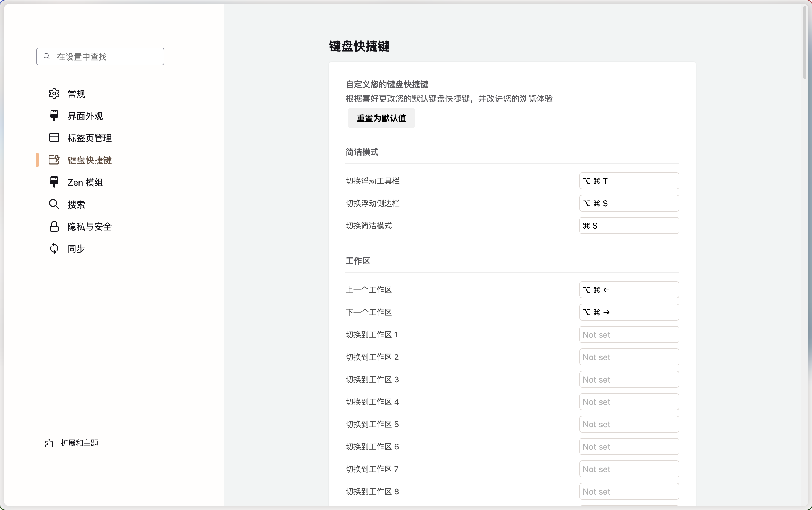Click the tab icon next to 标签页管理

pos(54,138)
